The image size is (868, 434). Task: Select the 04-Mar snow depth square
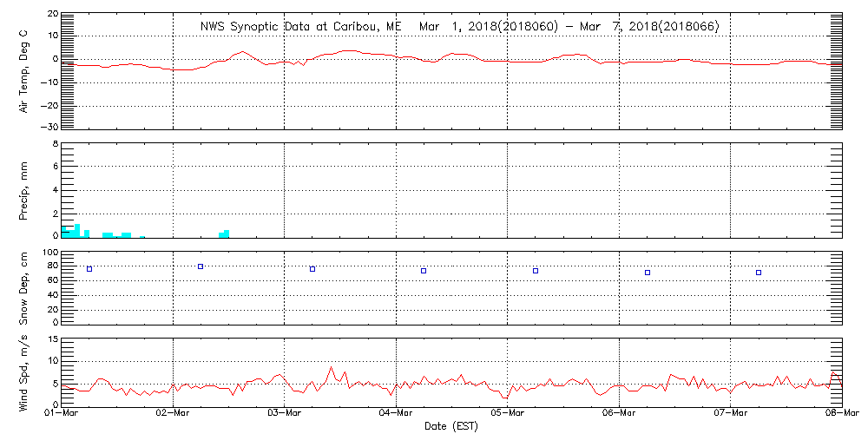[424, 271]
